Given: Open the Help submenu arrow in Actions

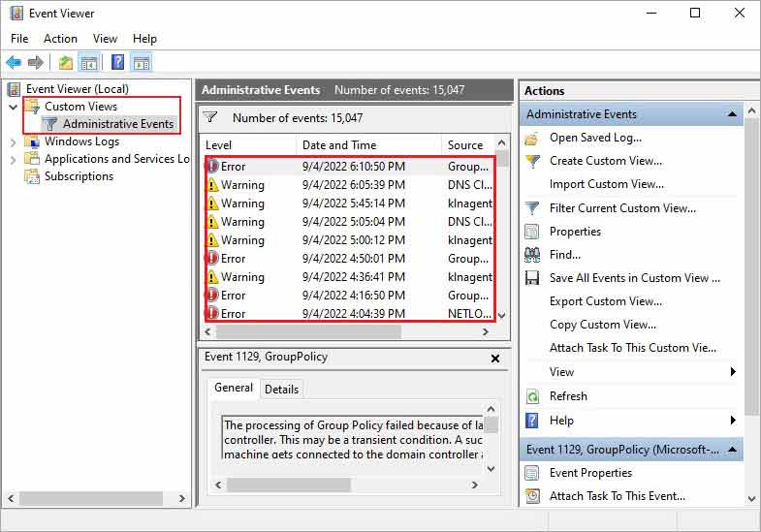Looking at the screenshot, I should [x=733, y=420].
